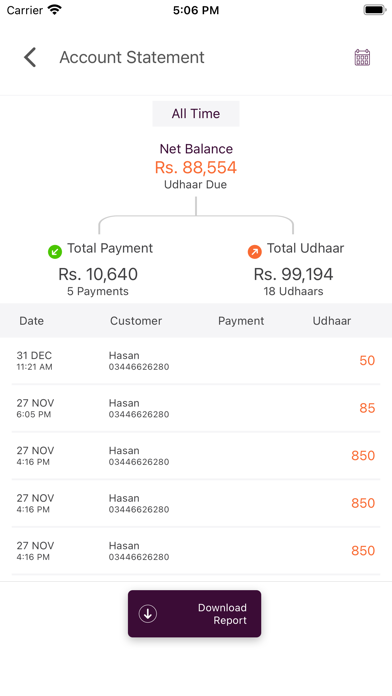
Task: Tap the Udhaar amount 85 entry
Action: click(x=367, y=408)
